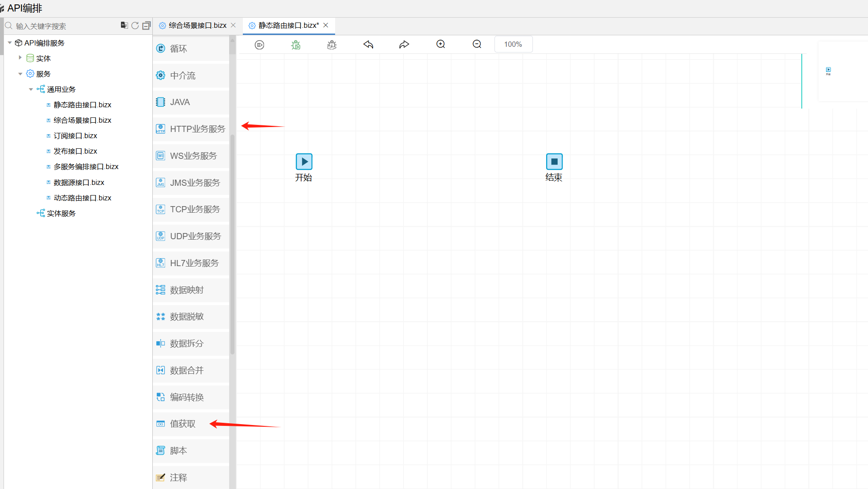Click the run/play icon in canvas toolbar
This screenshot has height=489, width=868.
coord(260,45)
